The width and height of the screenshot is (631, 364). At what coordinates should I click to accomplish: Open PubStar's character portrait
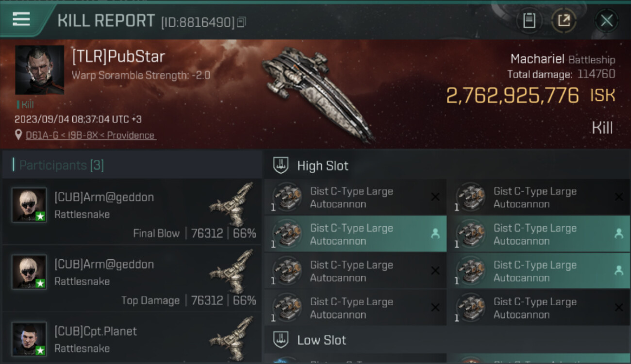(39, 70)
